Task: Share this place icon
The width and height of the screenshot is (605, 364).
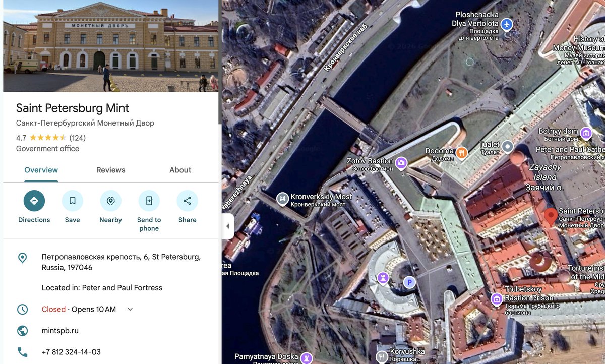Action: click(187, 201)
